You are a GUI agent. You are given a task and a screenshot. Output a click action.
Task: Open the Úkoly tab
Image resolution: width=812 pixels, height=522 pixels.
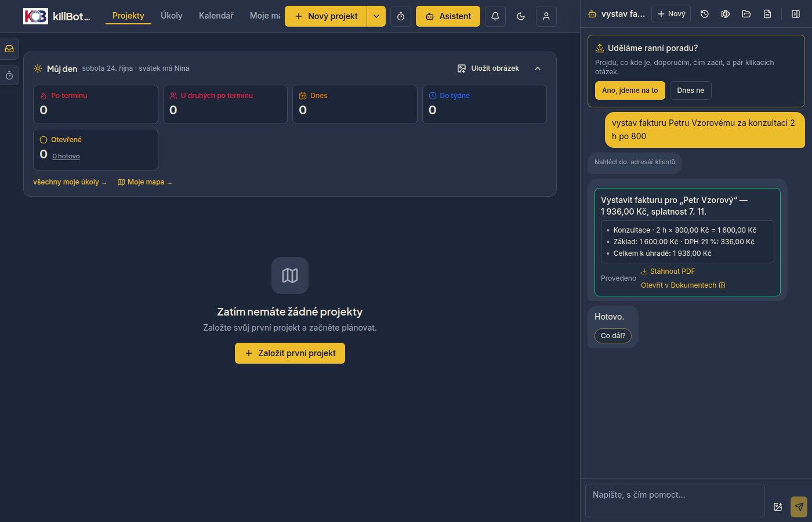[x=172, y=16]
